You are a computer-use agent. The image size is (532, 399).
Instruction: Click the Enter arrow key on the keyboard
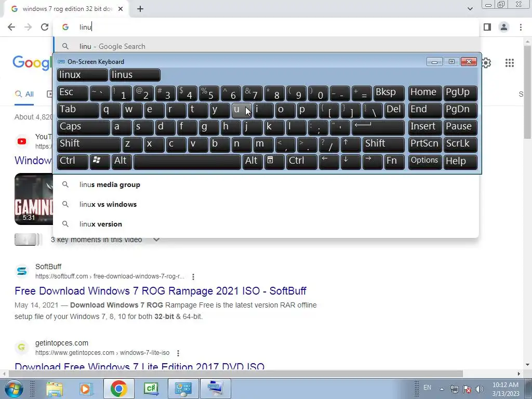coord(378,127)
